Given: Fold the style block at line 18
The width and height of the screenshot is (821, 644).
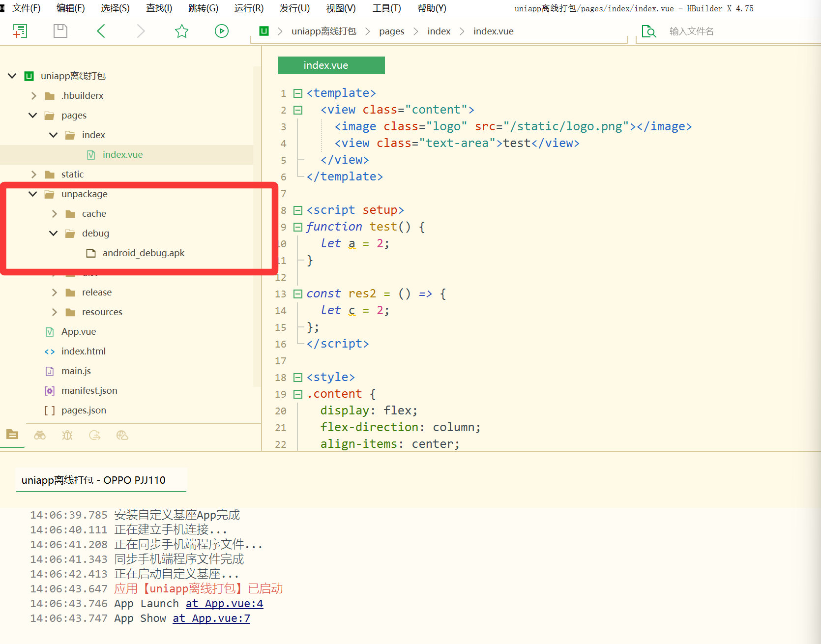Looking at the screenshot, I should click(x=298, y=378).
